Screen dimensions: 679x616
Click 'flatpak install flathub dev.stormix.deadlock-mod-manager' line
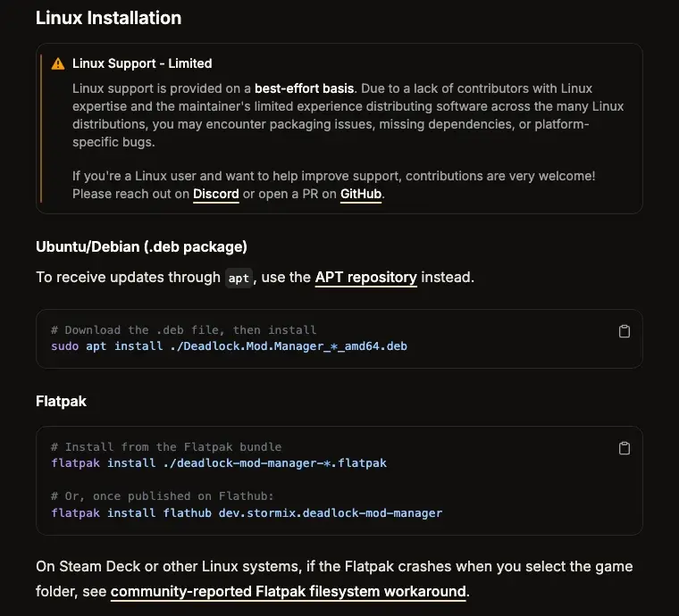point(247,513)
